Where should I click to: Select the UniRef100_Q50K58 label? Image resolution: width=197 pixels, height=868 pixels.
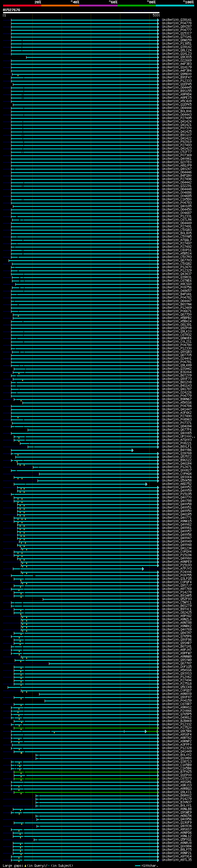coord(177,481)
